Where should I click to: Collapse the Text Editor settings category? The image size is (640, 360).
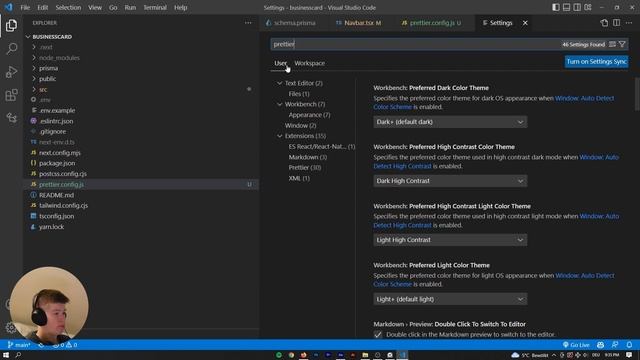click(x=280, y=83)
